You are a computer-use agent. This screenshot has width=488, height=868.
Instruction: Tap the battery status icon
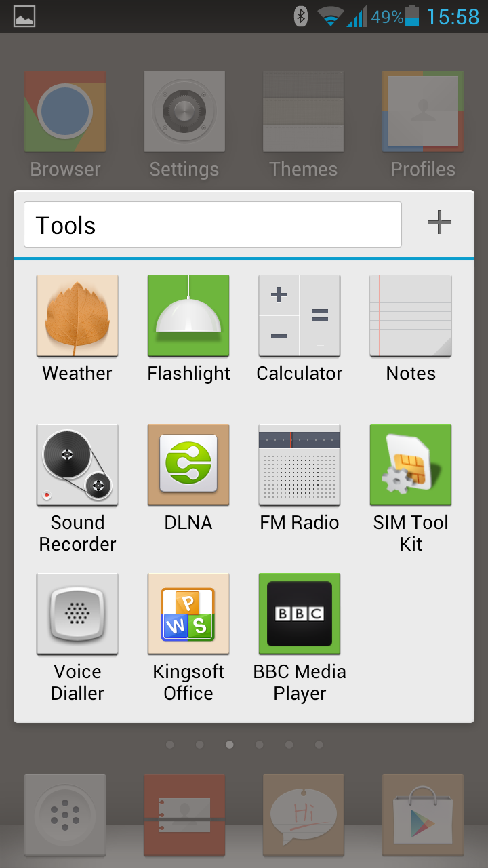tap(412, 16)
